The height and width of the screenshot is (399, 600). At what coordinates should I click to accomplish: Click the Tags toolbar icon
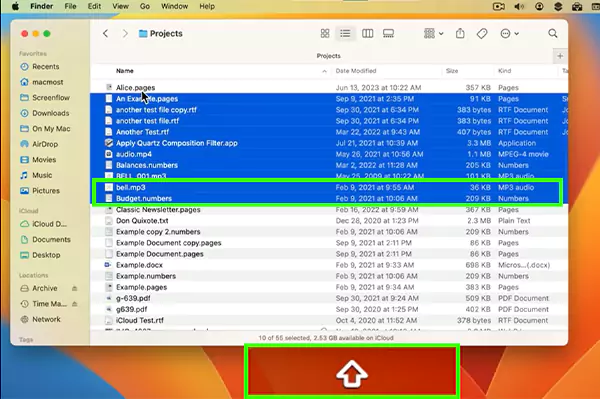click(x=482, y=34)
